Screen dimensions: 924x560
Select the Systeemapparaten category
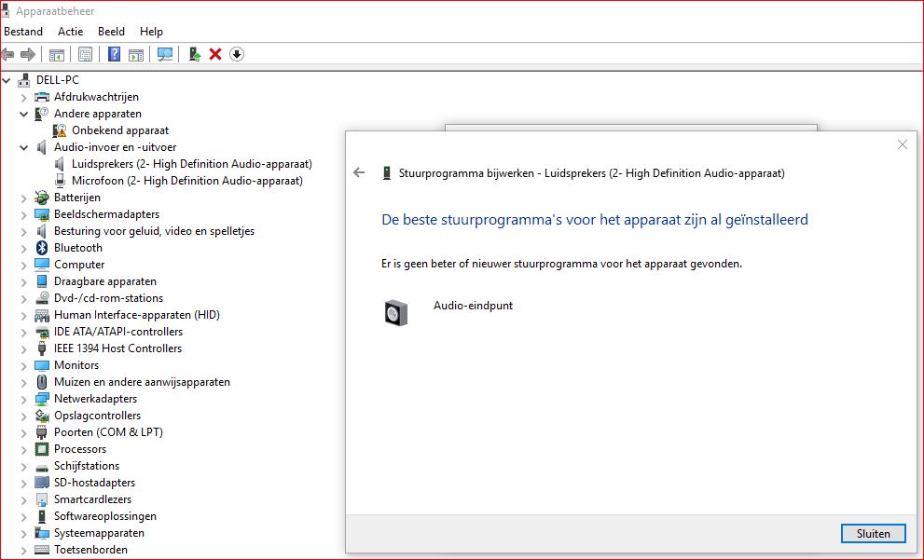point(99,533)
